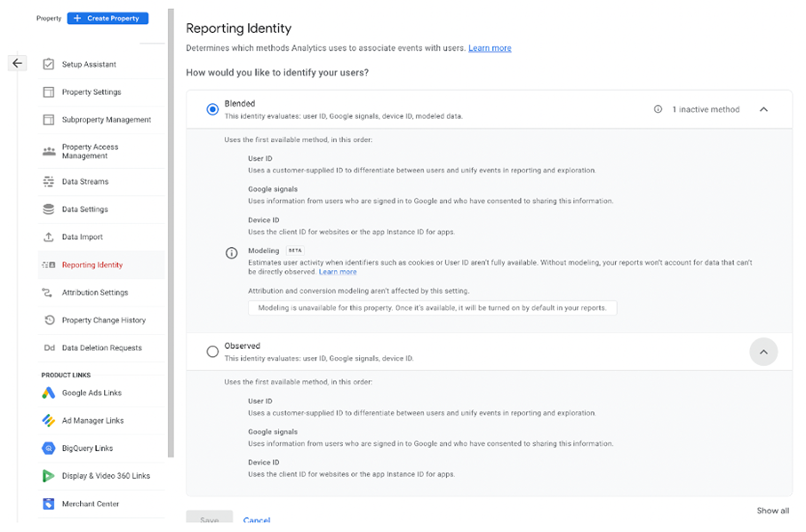
Task: Click the 1 inactive method info indicator
Action: (697, 109)
